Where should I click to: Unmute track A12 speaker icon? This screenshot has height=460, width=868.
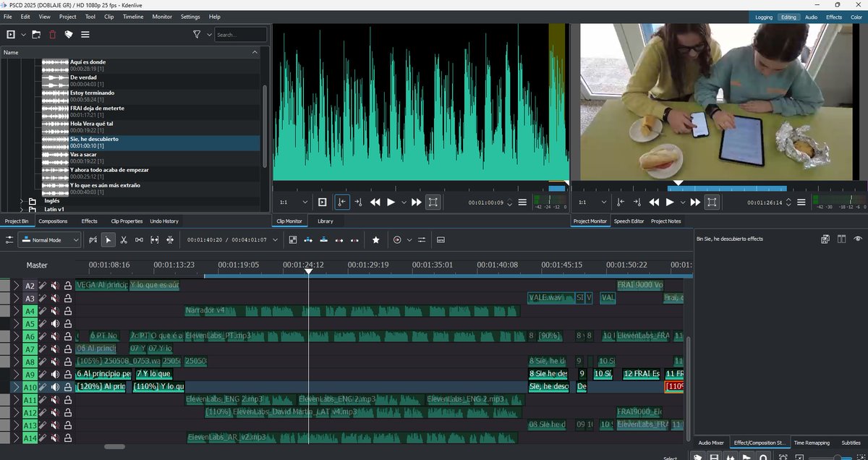(x=55, y=412)
